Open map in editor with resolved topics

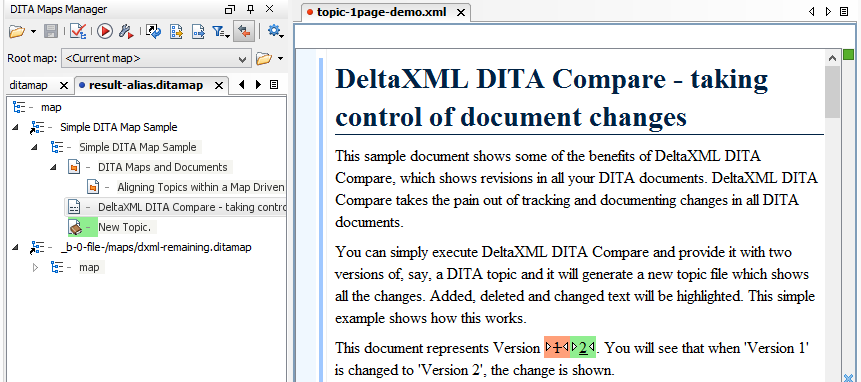pos(176,32)
